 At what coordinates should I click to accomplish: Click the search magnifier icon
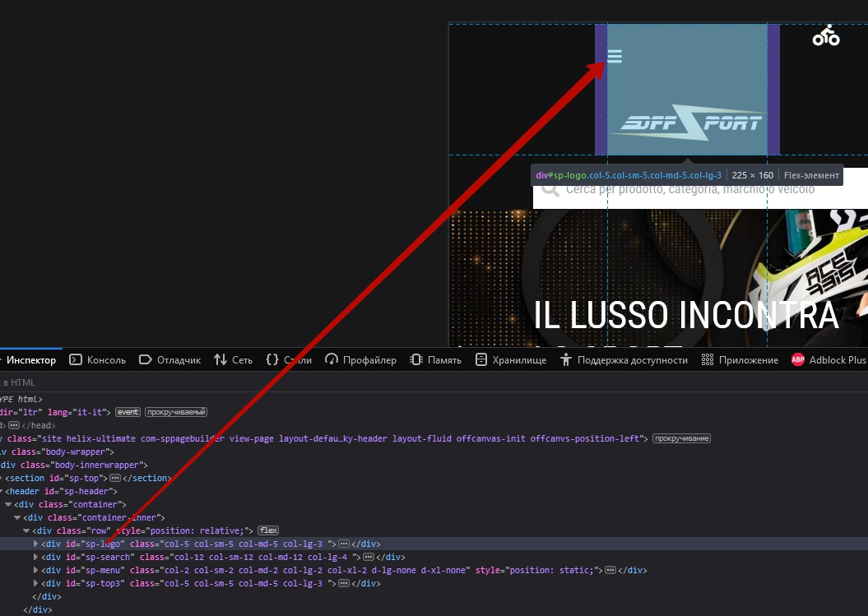(x=550, y=190)
